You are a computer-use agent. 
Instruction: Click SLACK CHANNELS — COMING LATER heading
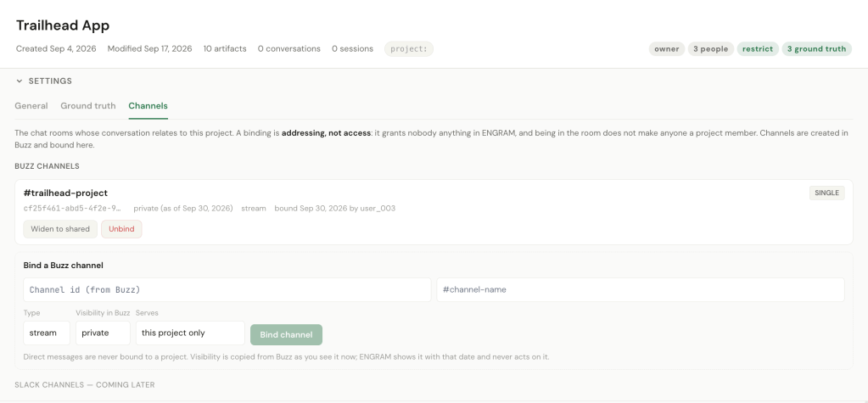(85, 384)
